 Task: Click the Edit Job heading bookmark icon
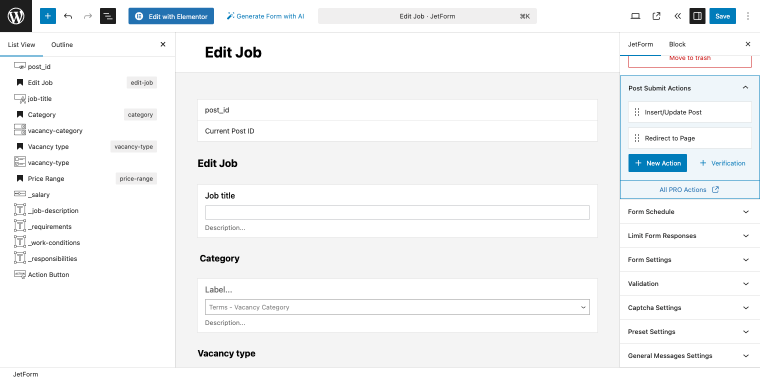(20, 82)
